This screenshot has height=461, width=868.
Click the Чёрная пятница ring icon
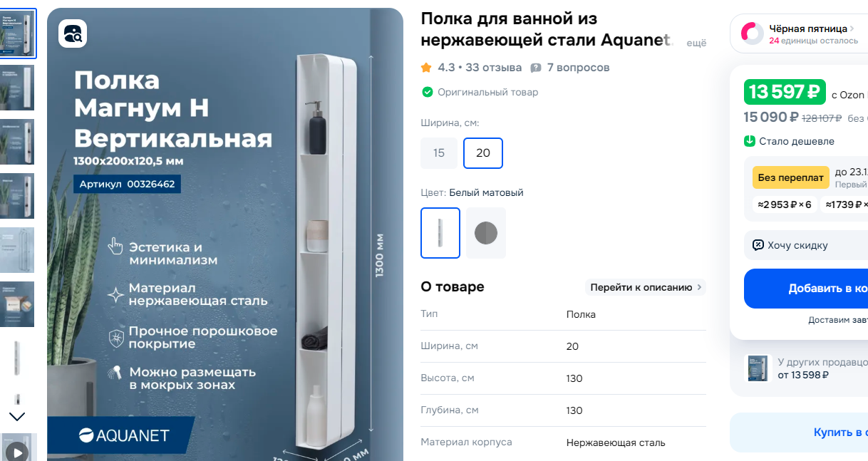pos(753,33)
